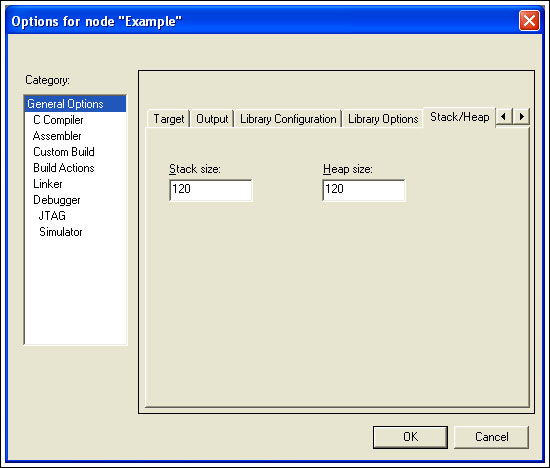Switch to the Target tab
Viewport: 550px width, 468px height.
click(x=169, y=119)
